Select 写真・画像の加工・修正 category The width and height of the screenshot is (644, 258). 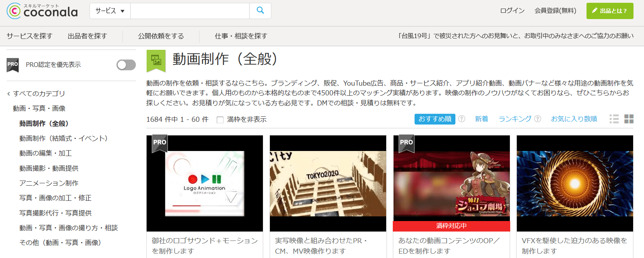[x=56, y=198]
